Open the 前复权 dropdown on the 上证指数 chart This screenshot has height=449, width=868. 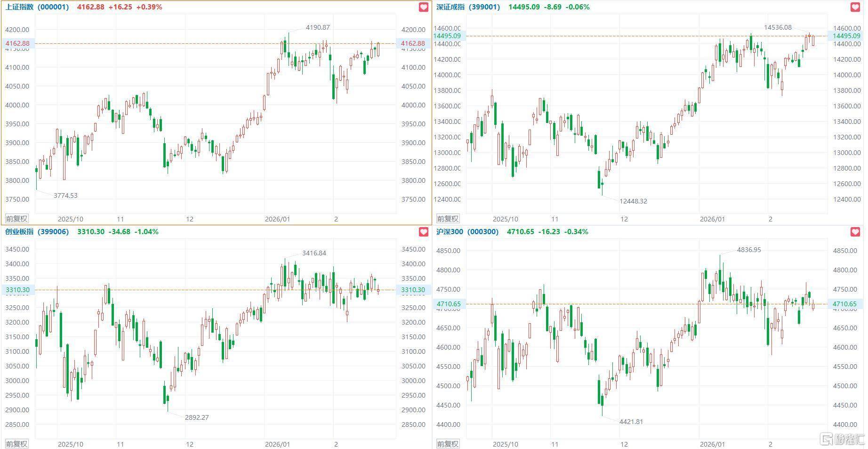(x=16, y=219)
